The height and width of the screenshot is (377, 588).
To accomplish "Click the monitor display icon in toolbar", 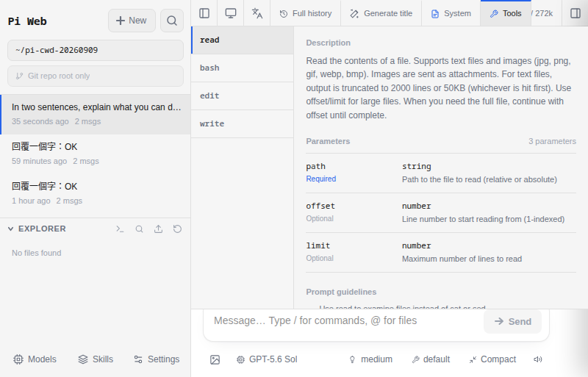I will point(231,13).
